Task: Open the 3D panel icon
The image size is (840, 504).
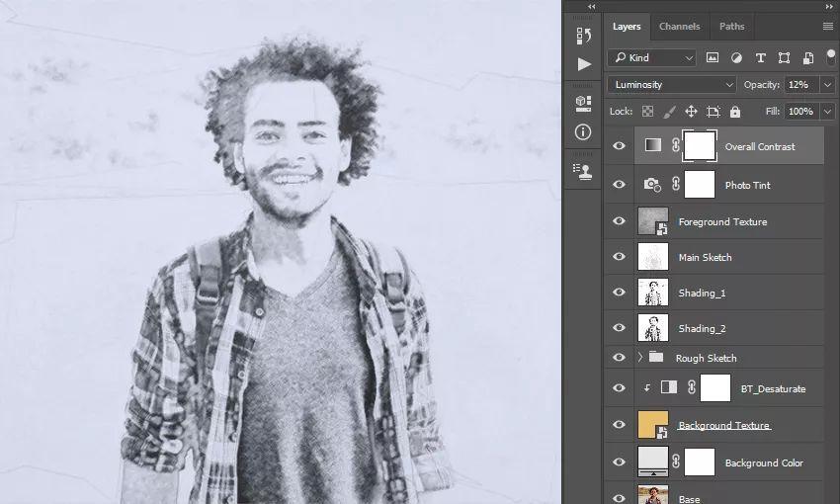Action: click(583, 104)
